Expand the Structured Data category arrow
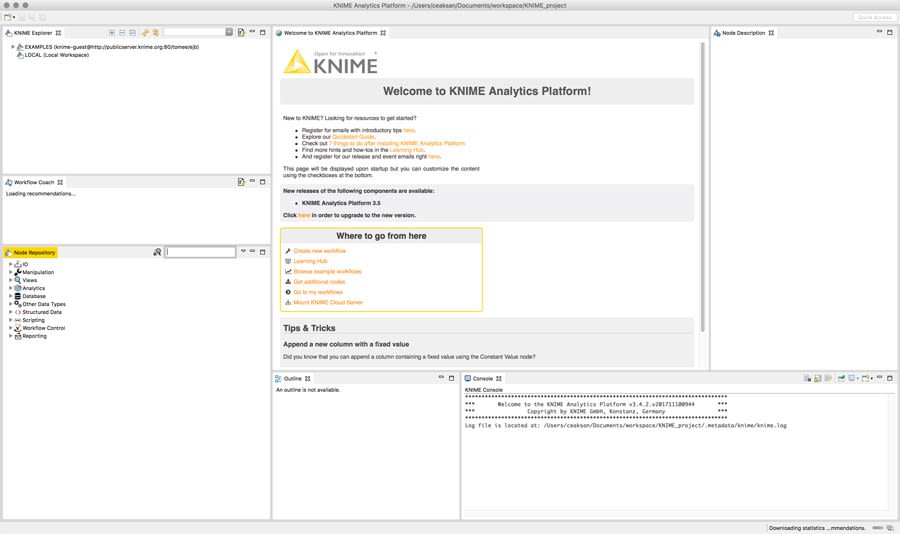 pos(10,312)
